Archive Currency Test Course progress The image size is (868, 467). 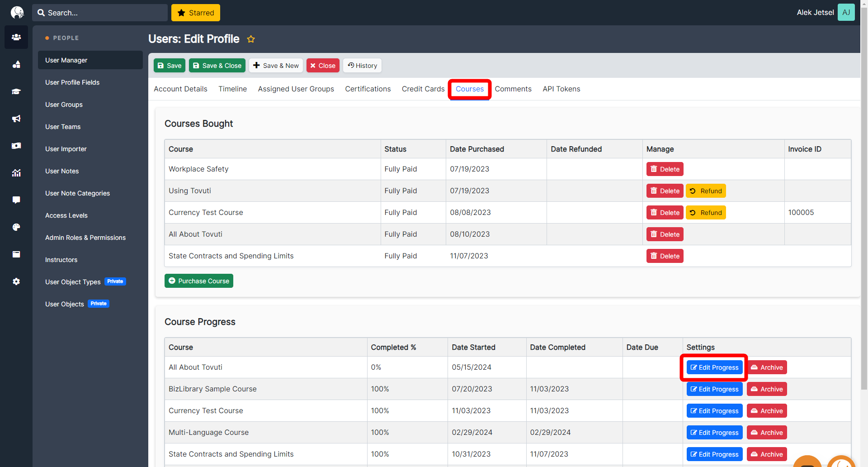tap(767, 411)
